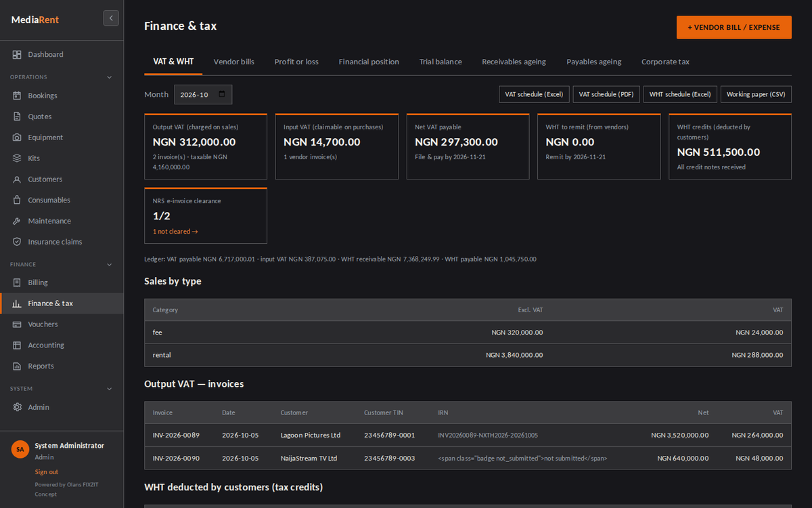Screen dimensions: 812x508
Task: Collapse the System section chevron
Action: (110, 389)
